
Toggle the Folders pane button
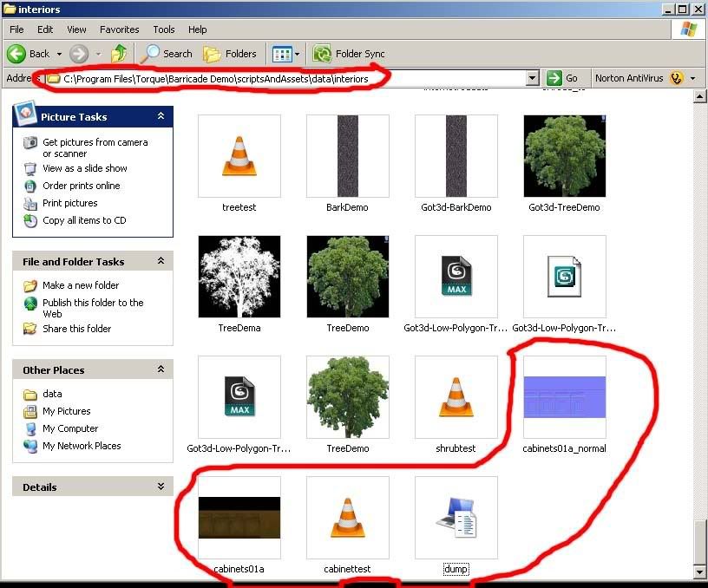click(231, 54)
